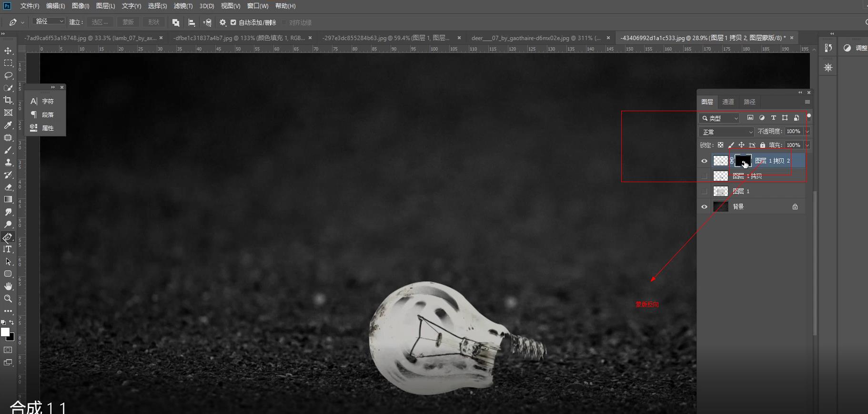Open the 滤镜(T) menu
Screen dimensions: 868x414
(x=183, y=6)
